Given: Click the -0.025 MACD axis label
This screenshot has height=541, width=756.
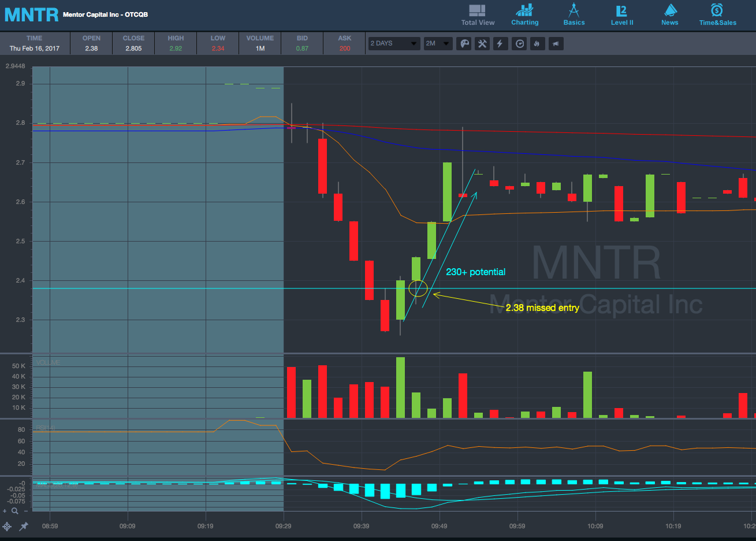Looking at the screenshot, I should [17, 489].
